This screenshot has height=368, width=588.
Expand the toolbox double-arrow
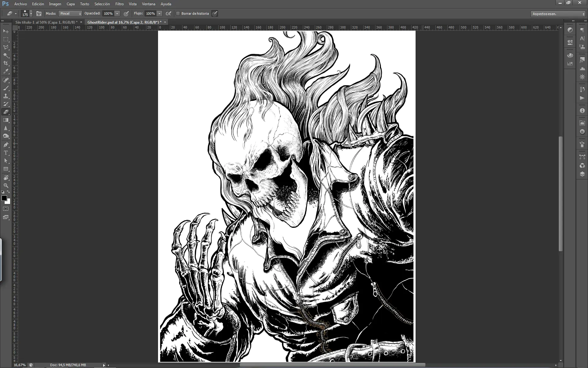pyautogui.click(x=3, y=21)
